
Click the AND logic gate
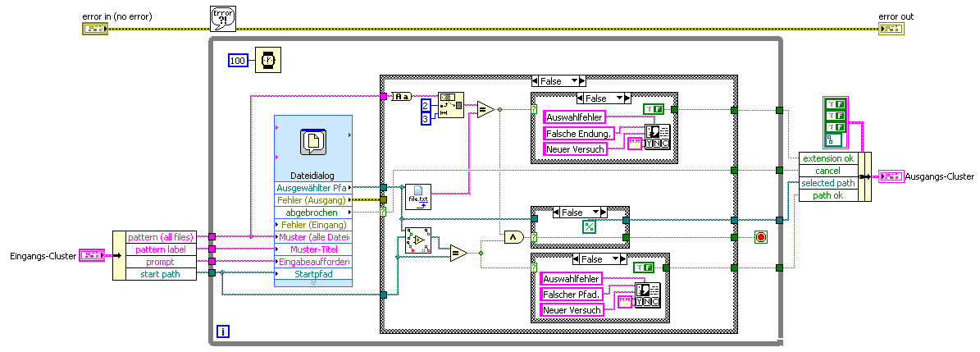click(x=513, y=237)
